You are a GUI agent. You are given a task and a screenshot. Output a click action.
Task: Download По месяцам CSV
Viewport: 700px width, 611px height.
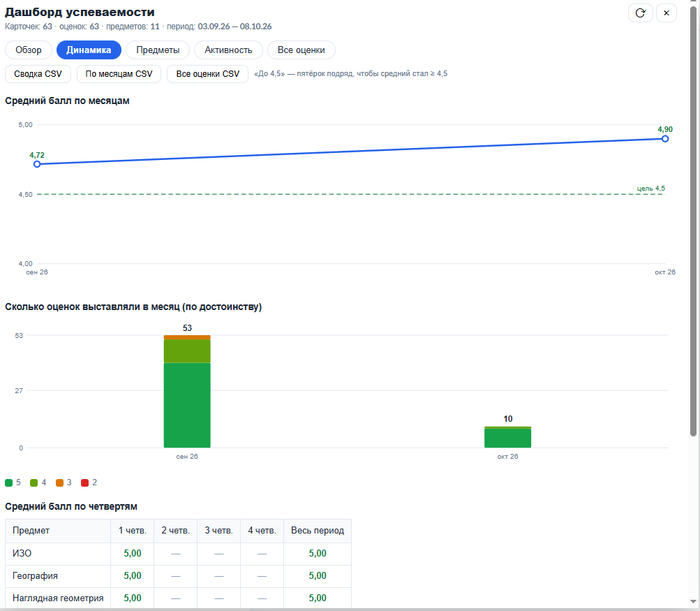click(119, 74)
